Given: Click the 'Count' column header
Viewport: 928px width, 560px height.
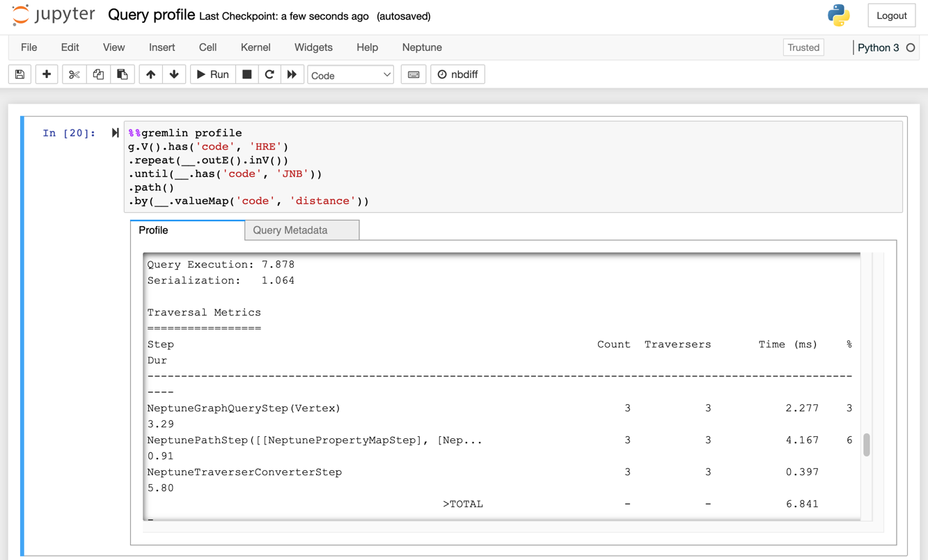Looking at the screenshot, I should 613,344.
